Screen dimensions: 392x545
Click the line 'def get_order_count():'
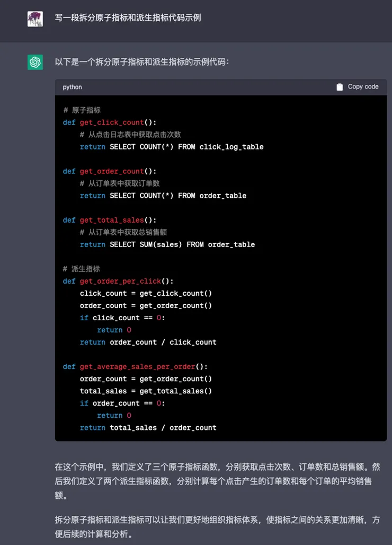(x=110, y=171)
